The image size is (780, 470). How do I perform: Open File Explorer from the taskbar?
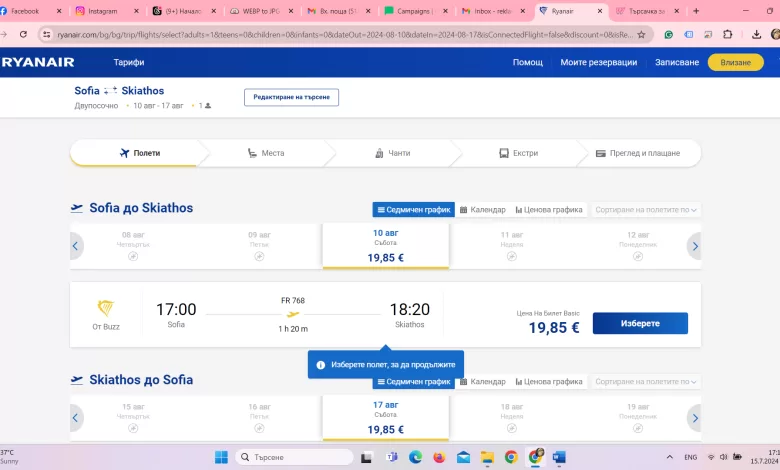pyautogui.click(x=487, y=457)
